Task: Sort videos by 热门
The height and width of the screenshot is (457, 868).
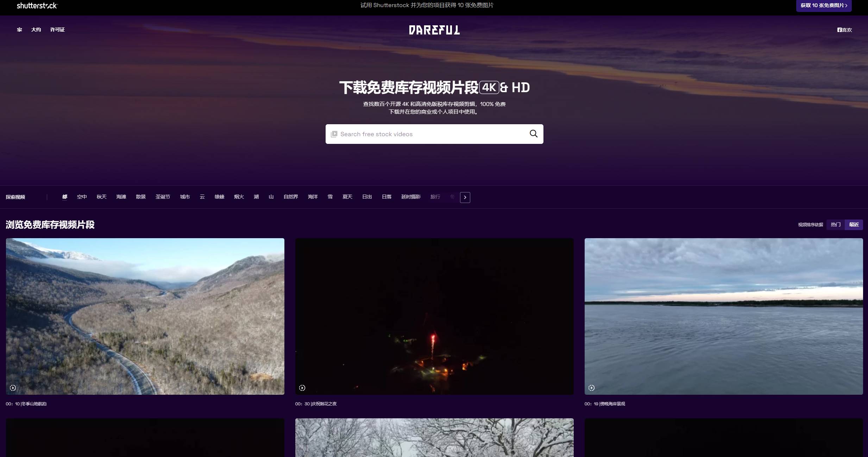Action: [x=836, y=224]
